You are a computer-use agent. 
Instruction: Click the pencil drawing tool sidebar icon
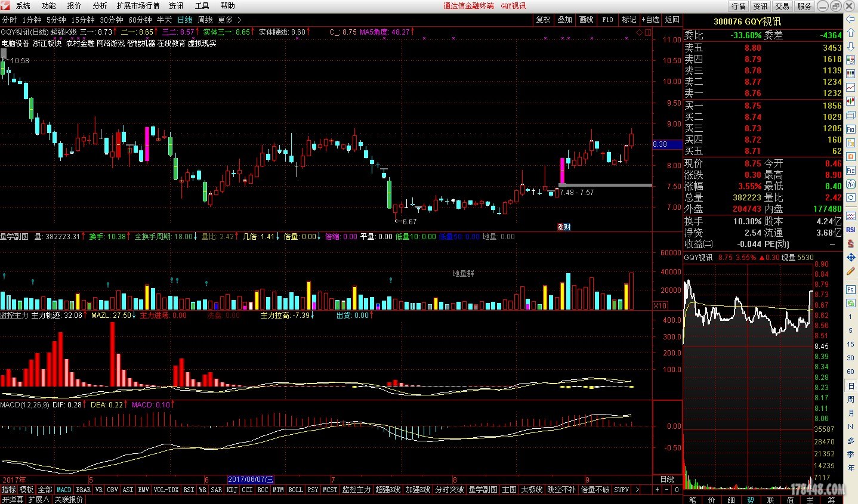[x=851, y=271]
